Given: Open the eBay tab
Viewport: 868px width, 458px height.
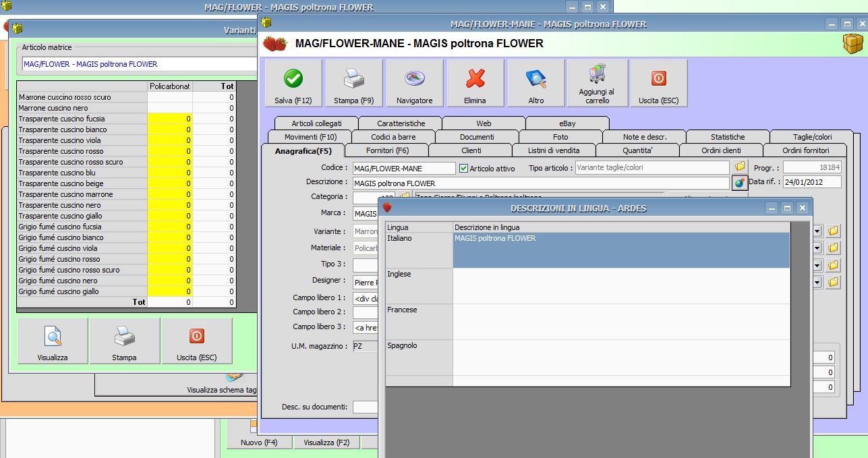Looking at the screenshot, I should click(567, 123).
